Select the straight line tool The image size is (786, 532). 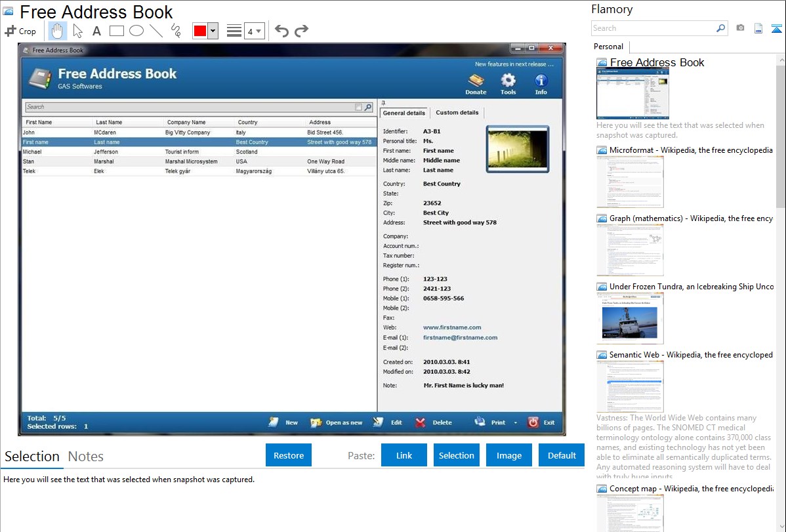[156, 31]
